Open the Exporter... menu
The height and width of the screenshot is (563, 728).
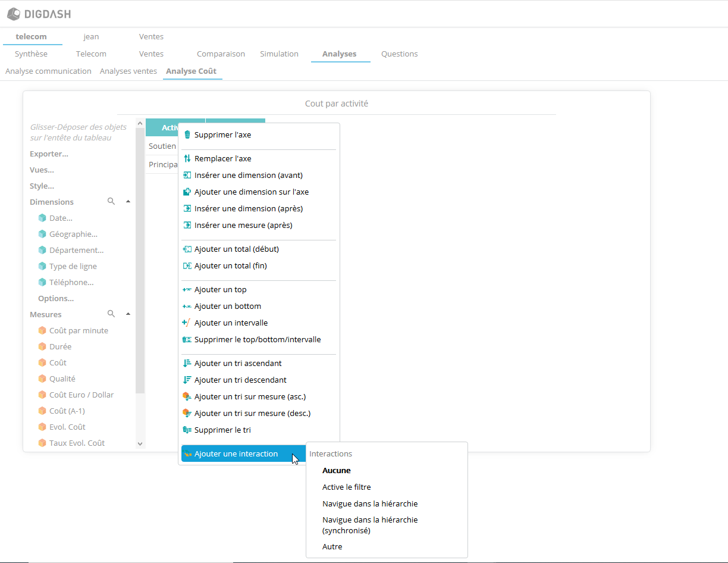click(x=49, y=154)
